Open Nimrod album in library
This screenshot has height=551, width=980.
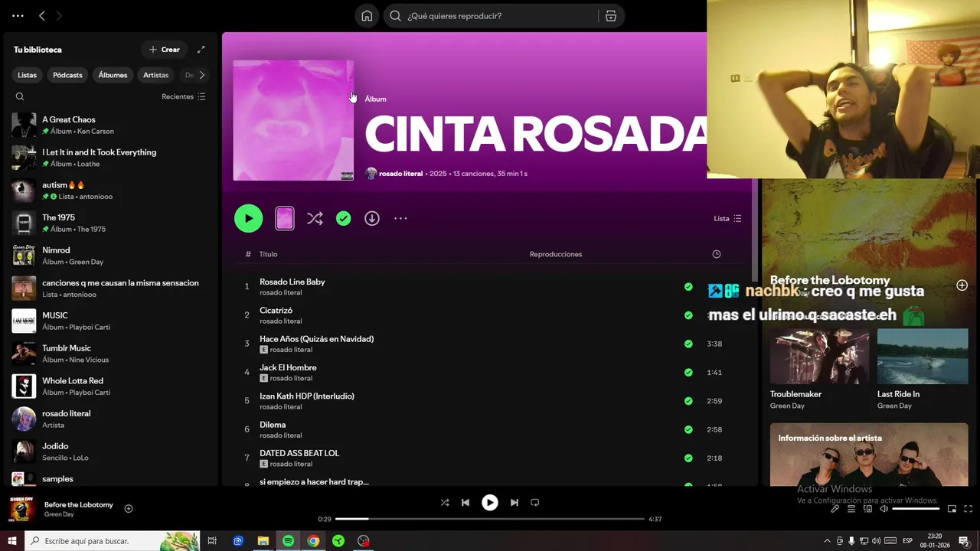[109, 256]
